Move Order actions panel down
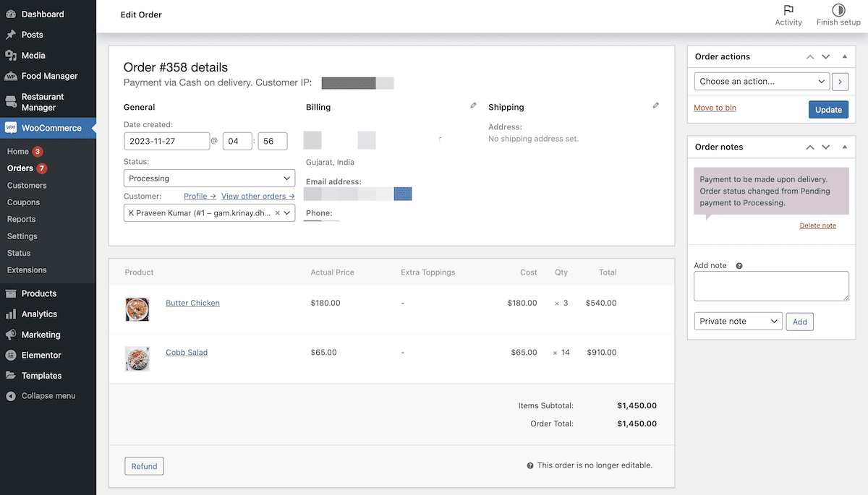868x495 pixels. [826, 56]
